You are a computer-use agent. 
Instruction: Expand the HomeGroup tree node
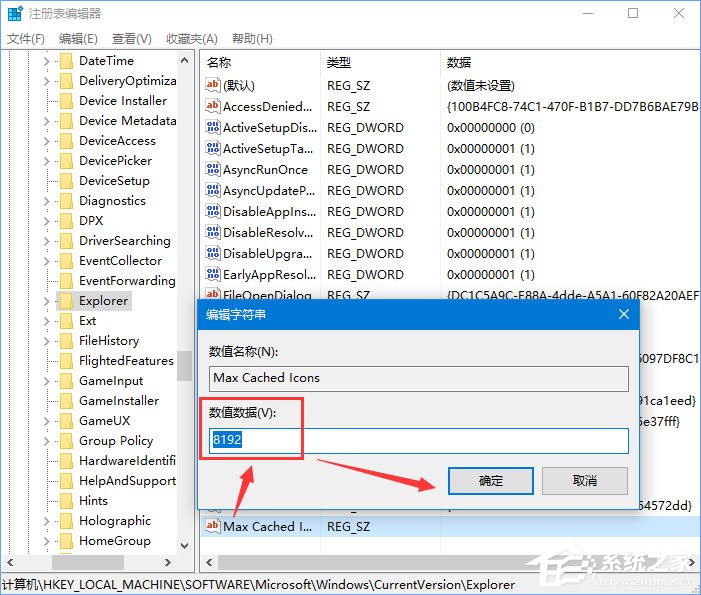point(46,541)
